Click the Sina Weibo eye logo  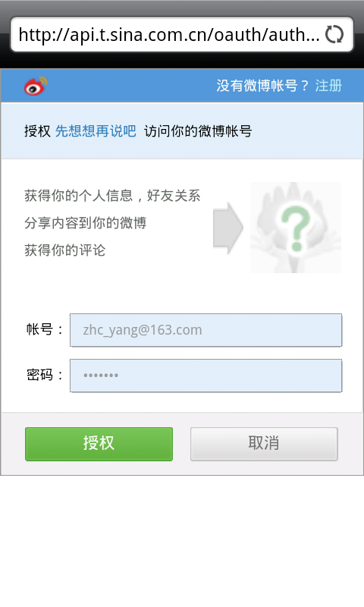point(36,86)
